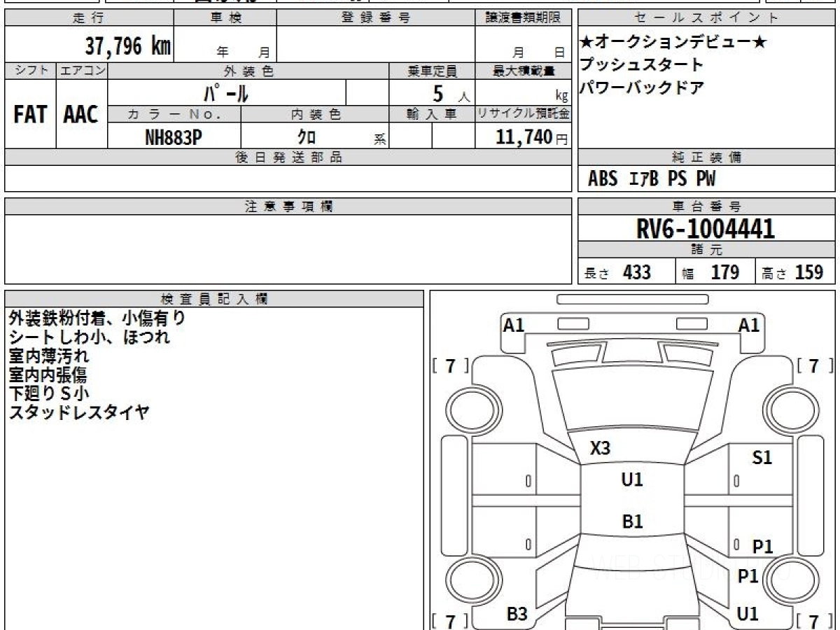Click the exterior color value パール
This screenshot has width=840, height=630.
(x=226, y=93)
